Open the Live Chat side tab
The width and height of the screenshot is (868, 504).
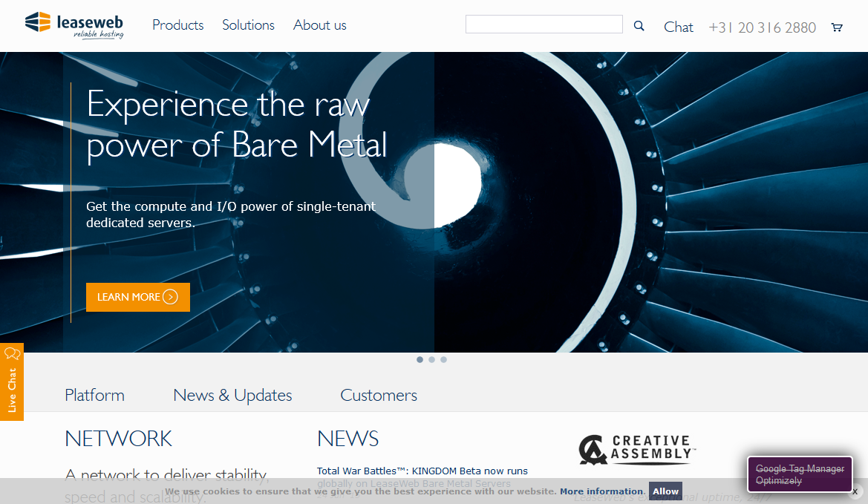(12, 382)
